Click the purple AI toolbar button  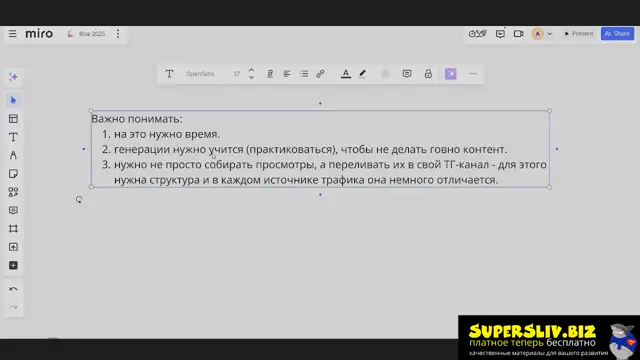[x=451, y=74]
